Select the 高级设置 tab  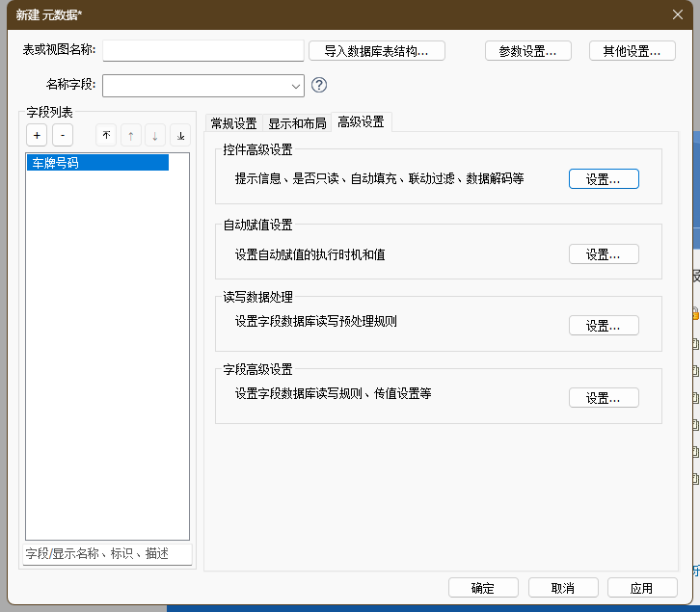coord(361,122)
